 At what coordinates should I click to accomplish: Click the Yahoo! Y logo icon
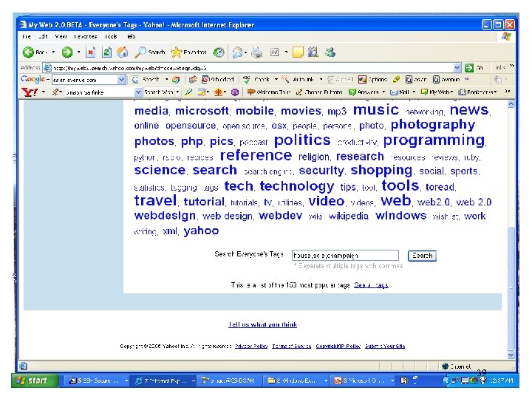[x=30, y=92]
